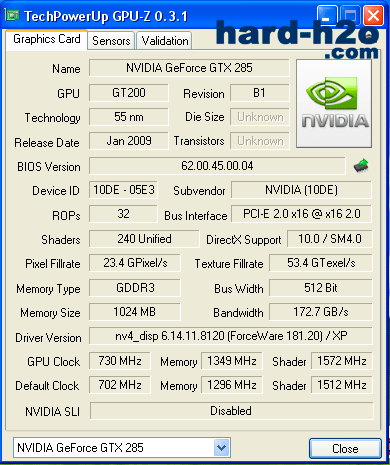Click BIOS Version 62.00.45.00.04 field
The image size is (390, 465).
217,166
